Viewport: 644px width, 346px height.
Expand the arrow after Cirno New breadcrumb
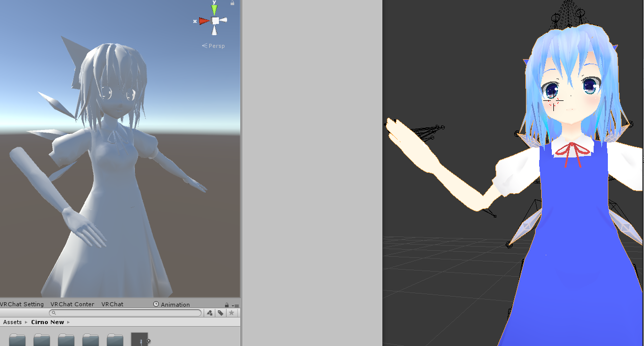point(68,322)
